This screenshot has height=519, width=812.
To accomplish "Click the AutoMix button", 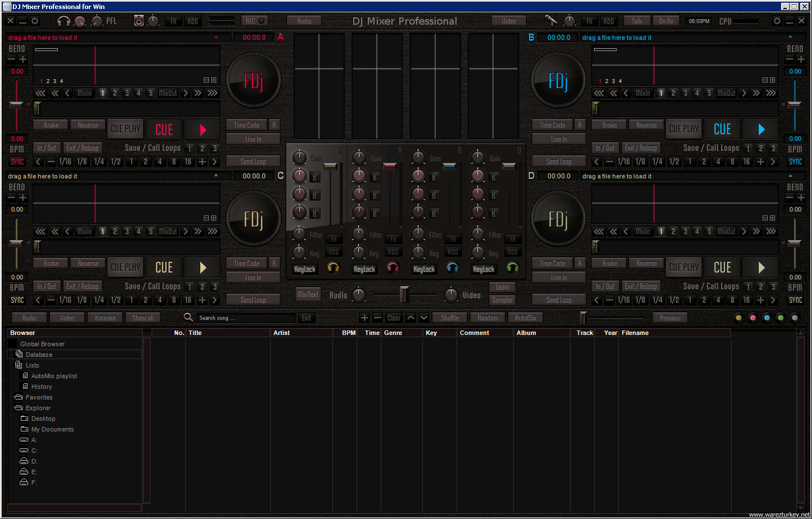I will click(526, 318).
